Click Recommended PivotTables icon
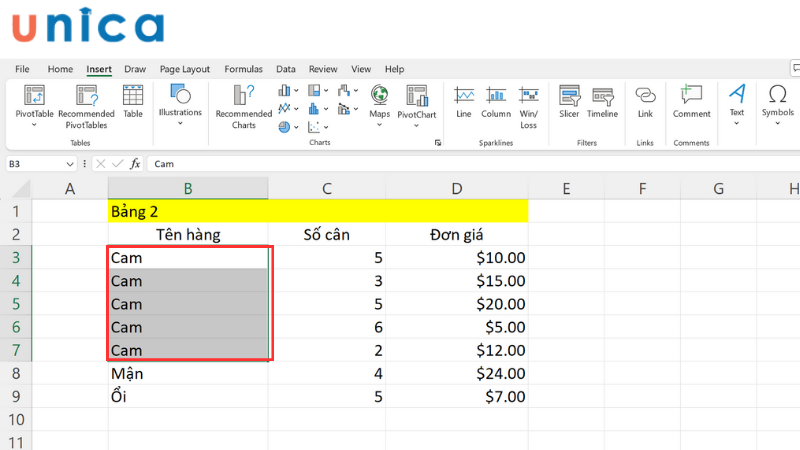This screenshot has width=800, height=450. pos(93,104)
